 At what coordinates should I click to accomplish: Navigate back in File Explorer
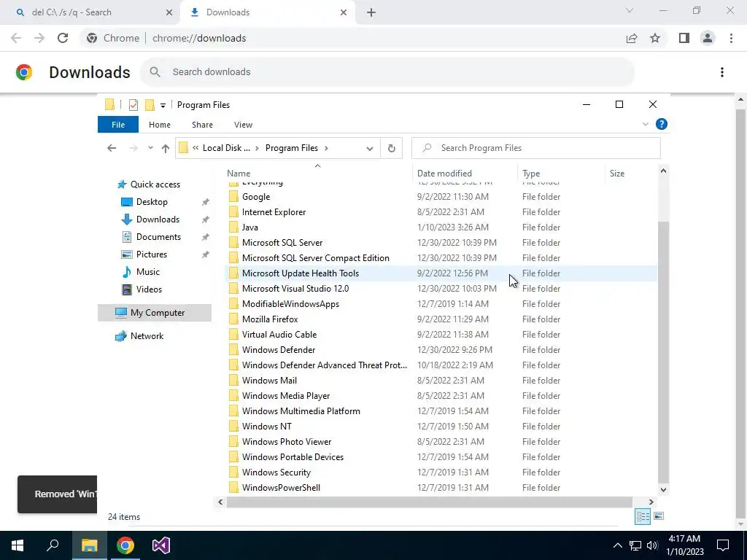(112, 148)
